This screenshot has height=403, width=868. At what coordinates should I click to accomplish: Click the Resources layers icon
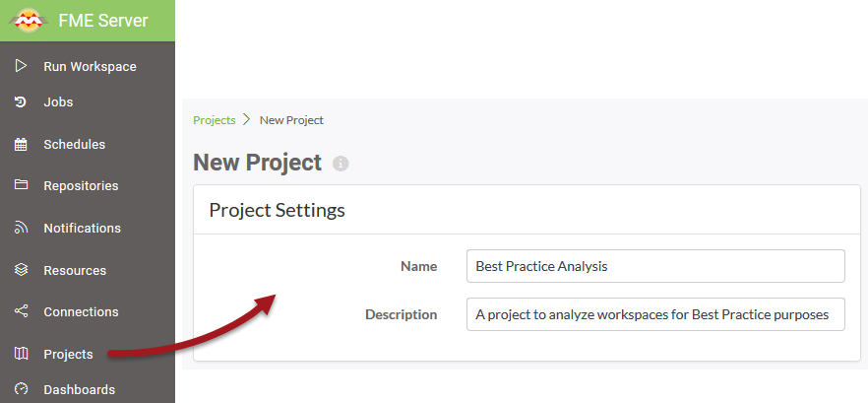(21, 270)
